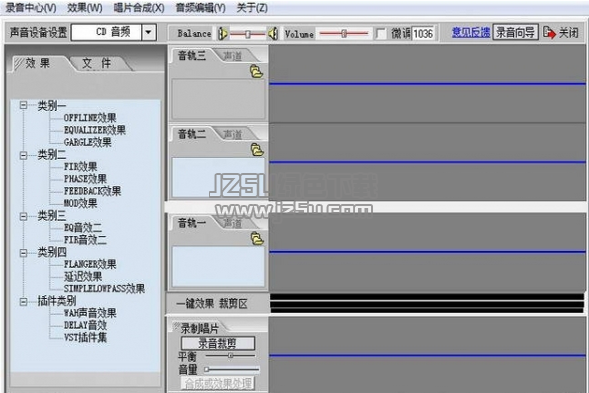The height and width of the screenshot is (393, 589).
Task: Open file via 音轨三 folder icon
Action: (257, 71)
